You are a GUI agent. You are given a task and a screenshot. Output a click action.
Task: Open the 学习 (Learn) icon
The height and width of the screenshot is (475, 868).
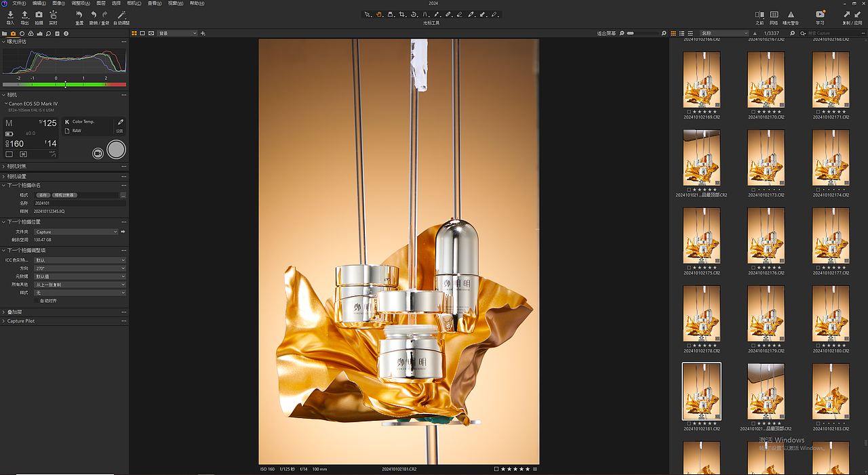[x=820, y=14]
